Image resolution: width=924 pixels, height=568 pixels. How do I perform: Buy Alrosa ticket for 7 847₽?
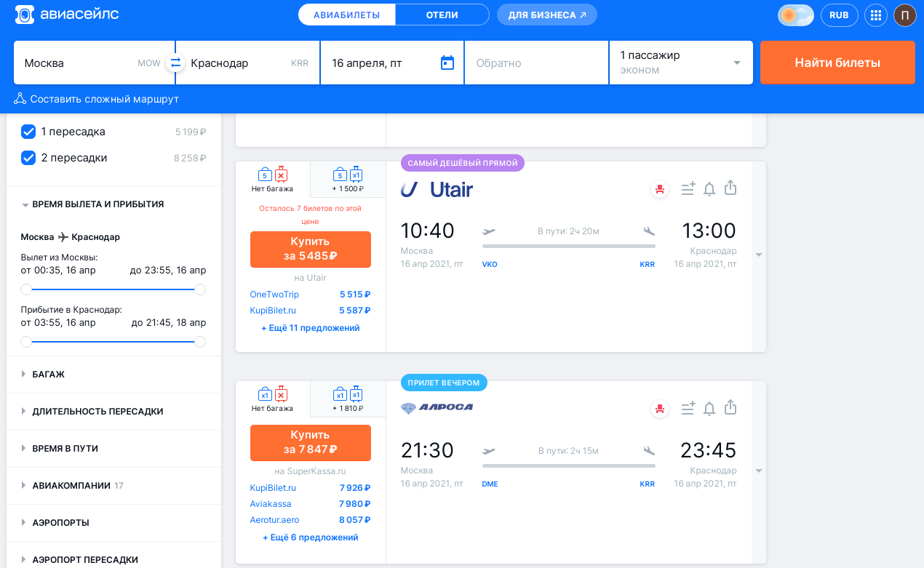311,443
